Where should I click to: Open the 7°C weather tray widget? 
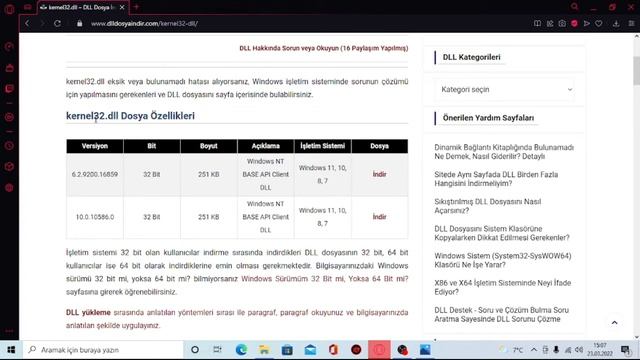pos(511,350)
